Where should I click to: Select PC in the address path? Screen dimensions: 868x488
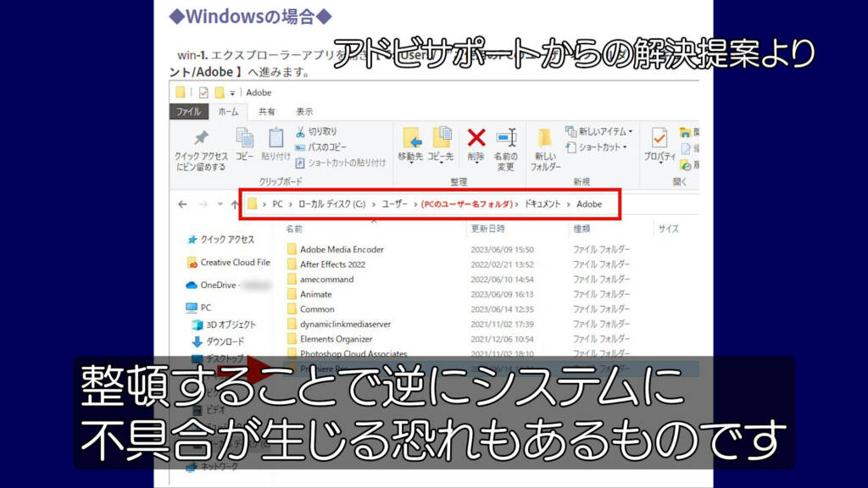click(x=277, y=204)
